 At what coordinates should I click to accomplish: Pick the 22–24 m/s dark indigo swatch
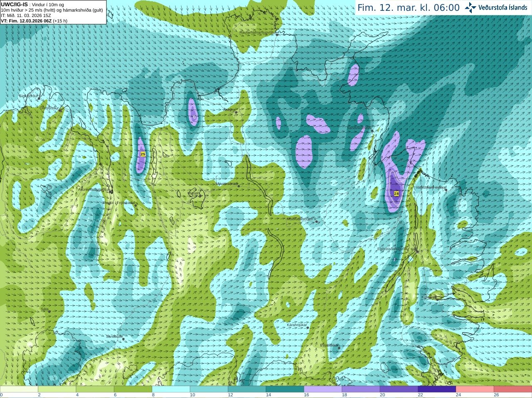click(437, 389)
